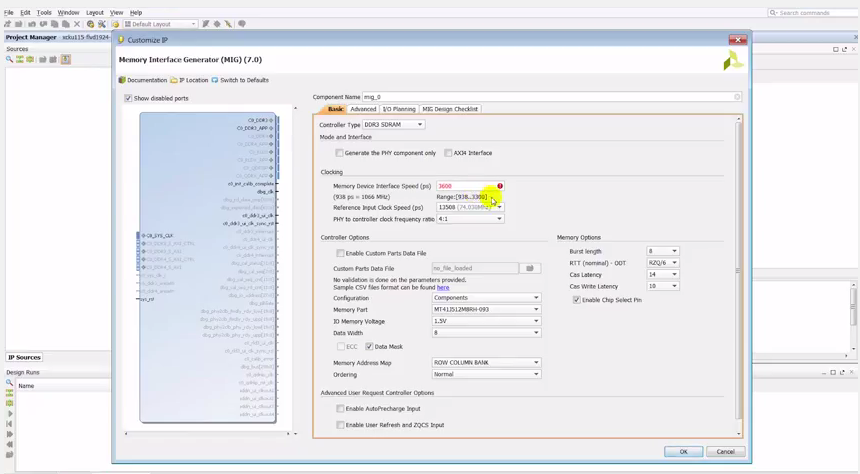Open the MIG Design Checklist tab

(450, 109)
